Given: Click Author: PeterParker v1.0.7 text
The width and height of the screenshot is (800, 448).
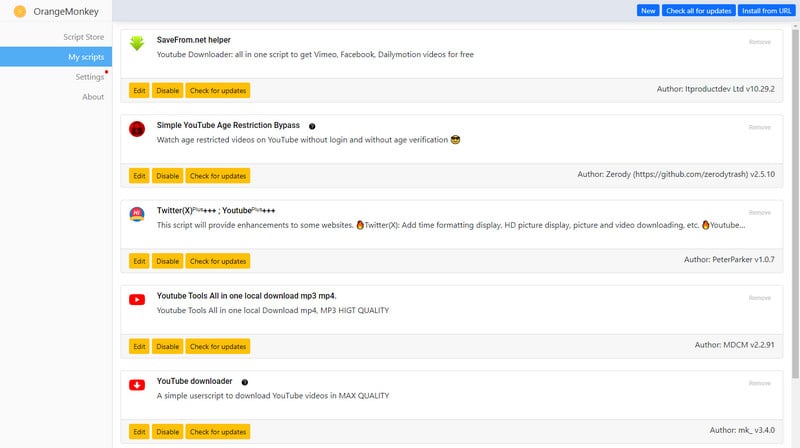Looking at the screenshot, I should pos(729,259).
